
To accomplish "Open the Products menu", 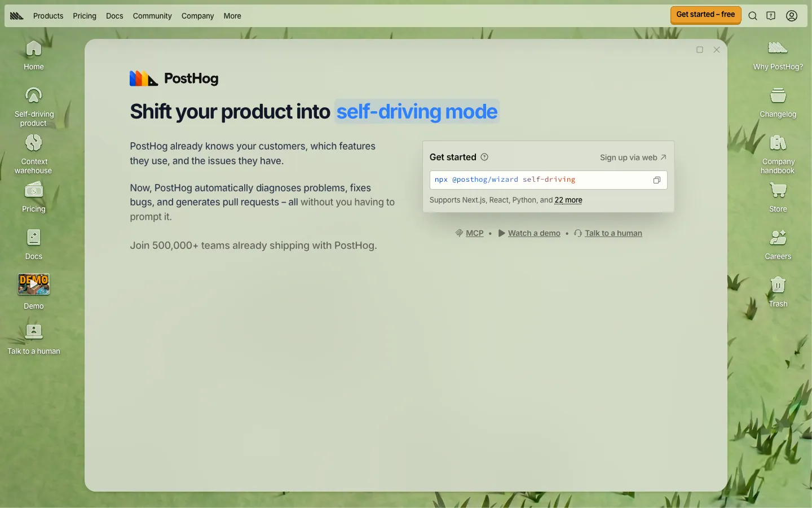I will pos(48,16).
